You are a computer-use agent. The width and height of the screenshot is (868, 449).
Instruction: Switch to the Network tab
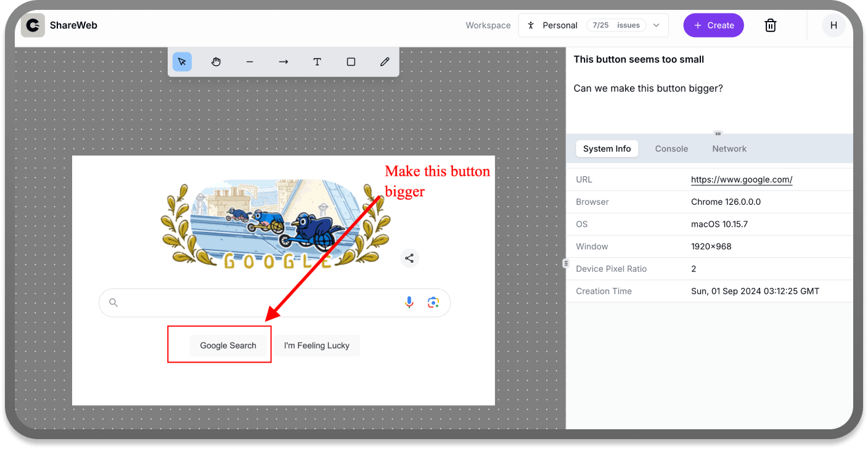729,149
